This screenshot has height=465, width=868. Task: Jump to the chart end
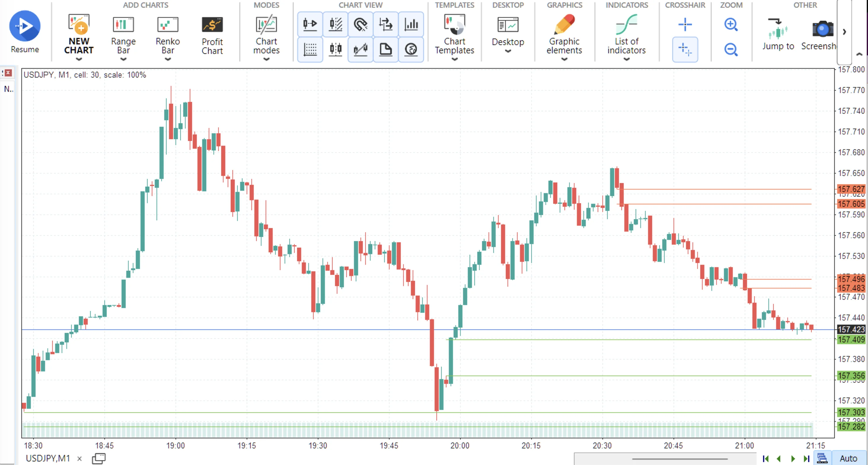click(x=807, y=458)
